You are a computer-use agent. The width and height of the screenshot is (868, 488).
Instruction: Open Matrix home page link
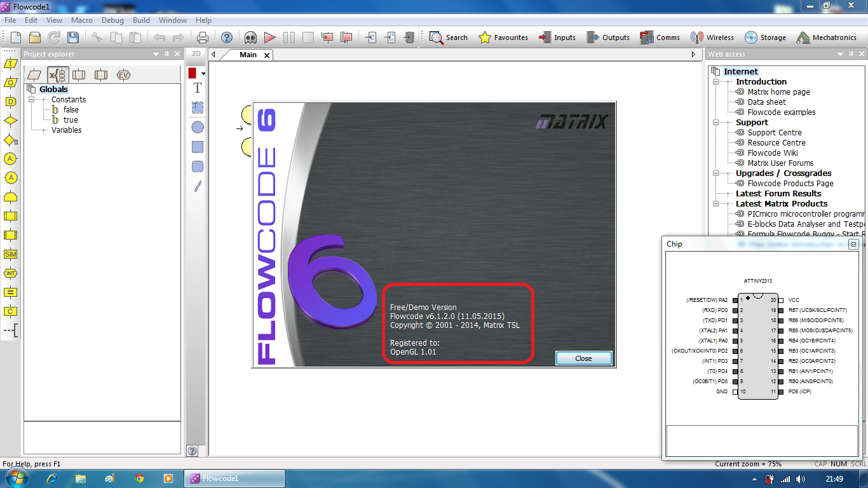pyautogui.click(x=778, y=92)
